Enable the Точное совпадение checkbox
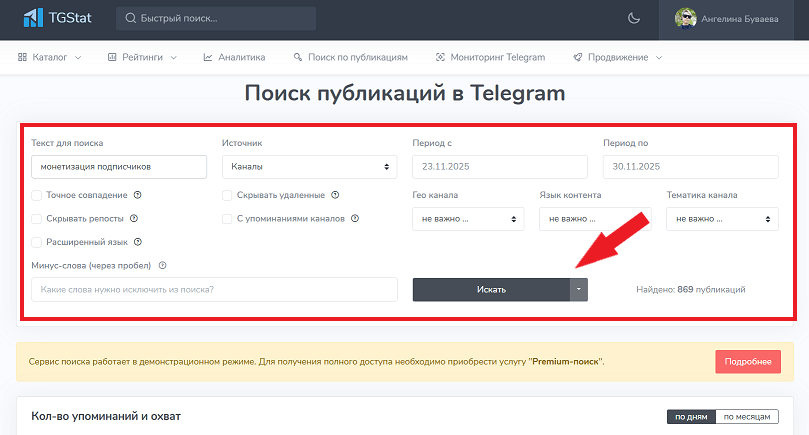 (37, 195)
